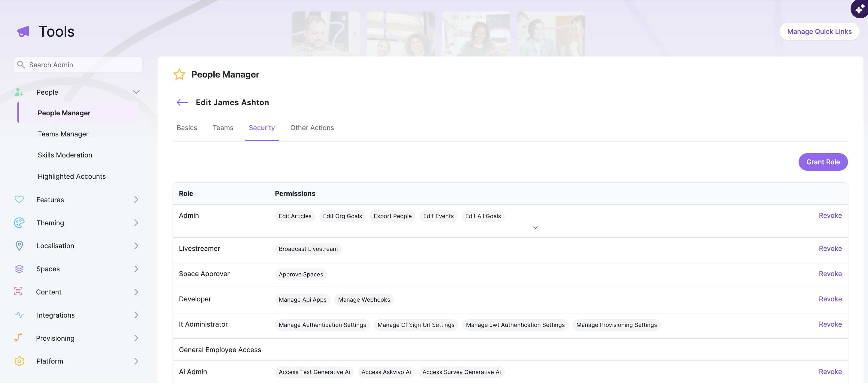868x387 pixels.
Task: Open the sparkle assistant icon
Action: point(860,9)
